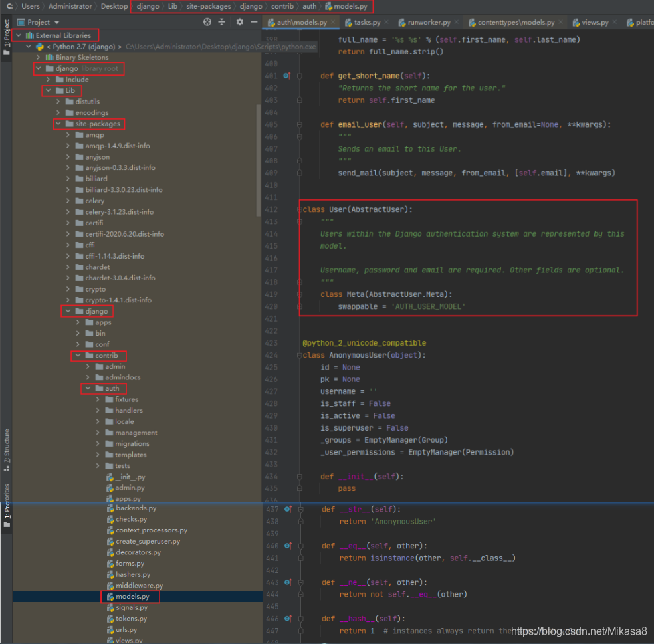The image size is (654, 644).
Task: Click fold marker at def get_short_name line
Action: [300, 76]
